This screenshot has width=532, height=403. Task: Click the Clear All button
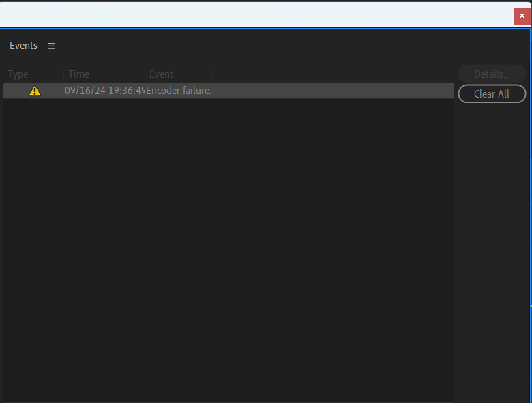492,93
